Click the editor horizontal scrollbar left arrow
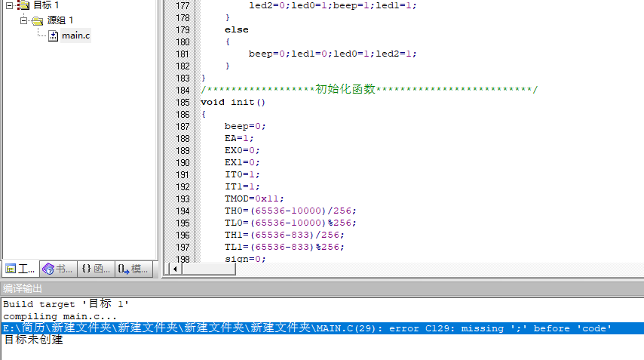644x360 pixels. pyautogui.click(x=176, y=269)
